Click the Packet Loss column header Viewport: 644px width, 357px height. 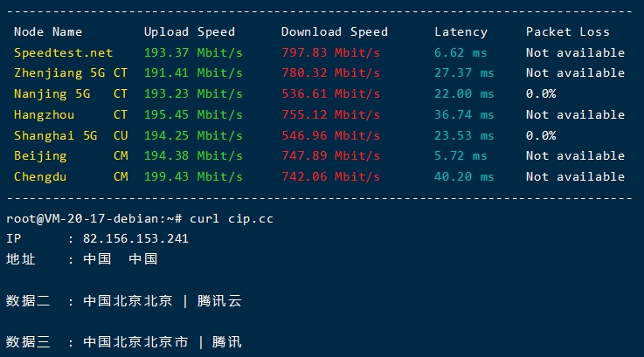pyautogui.click(x=568, y=32)
